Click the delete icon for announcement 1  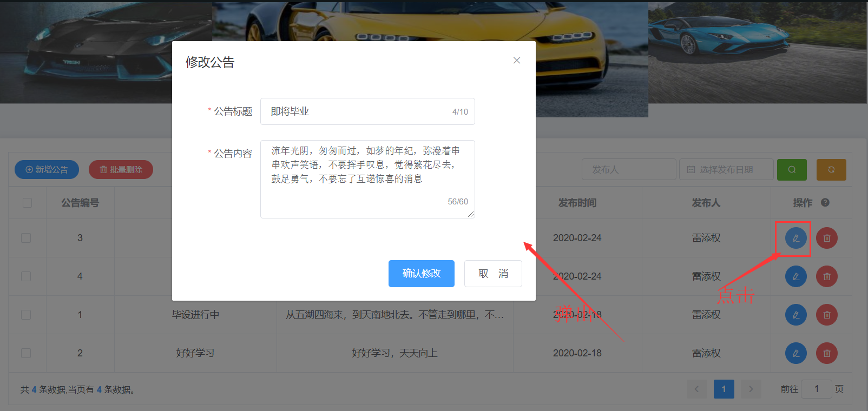coord(827,315)
